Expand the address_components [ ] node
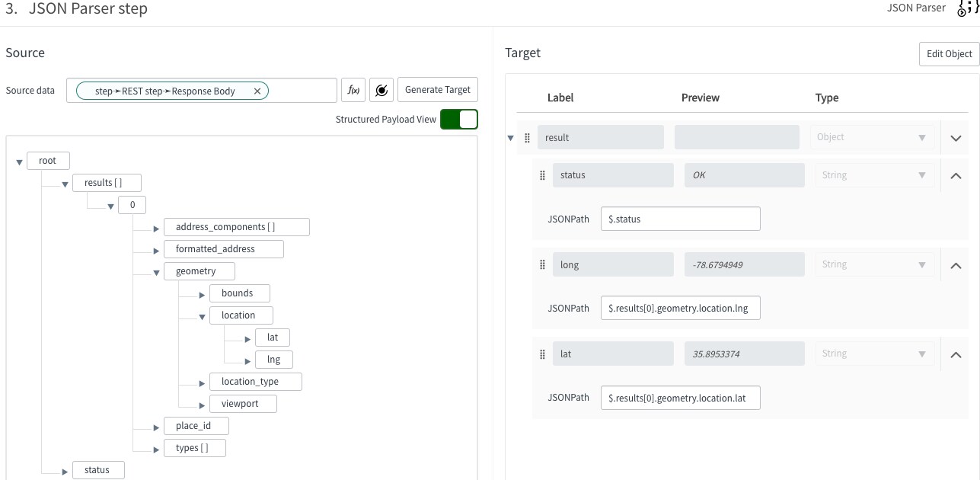980x480 pixels. click(156, 228)
